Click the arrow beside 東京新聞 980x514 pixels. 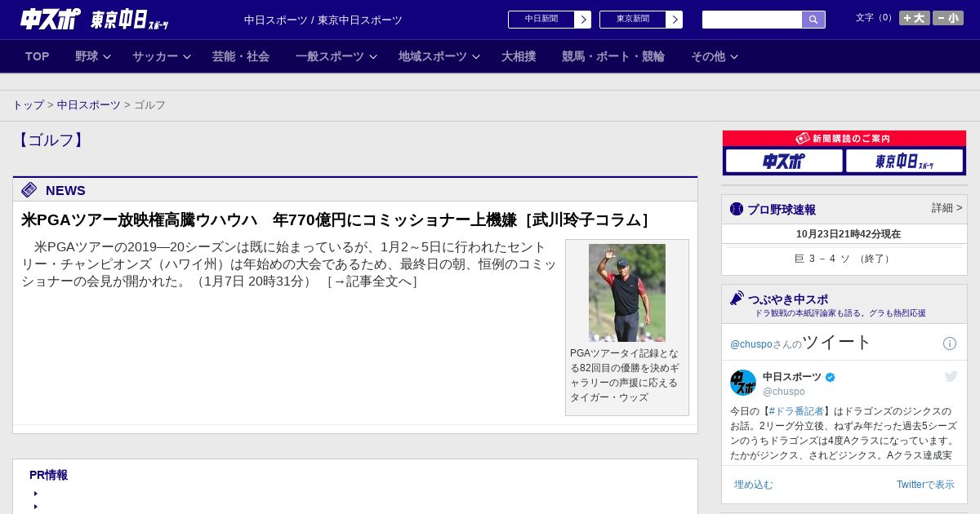tap(675, 20)
